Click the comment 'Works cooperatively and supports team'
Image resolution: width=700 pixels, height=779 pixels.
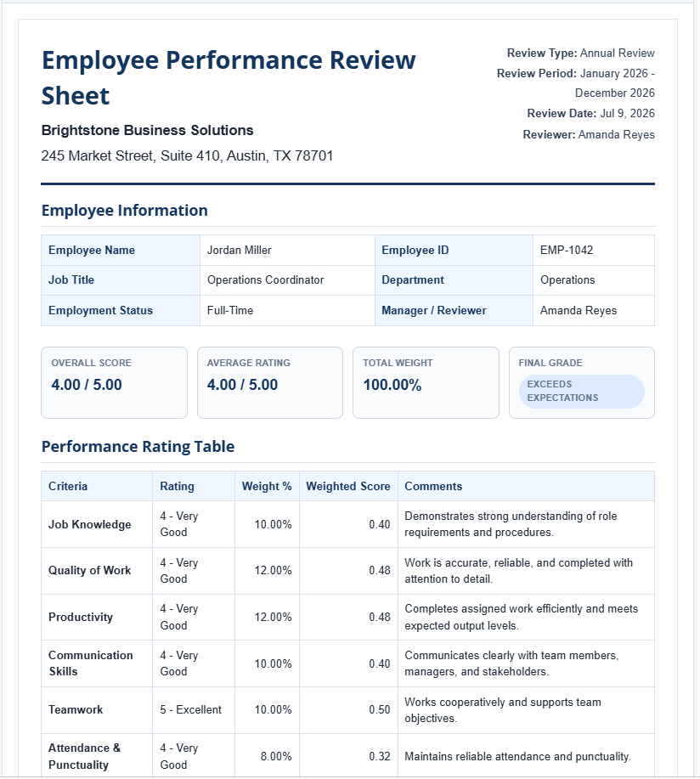pyautogui.click(x=526, y=710)
